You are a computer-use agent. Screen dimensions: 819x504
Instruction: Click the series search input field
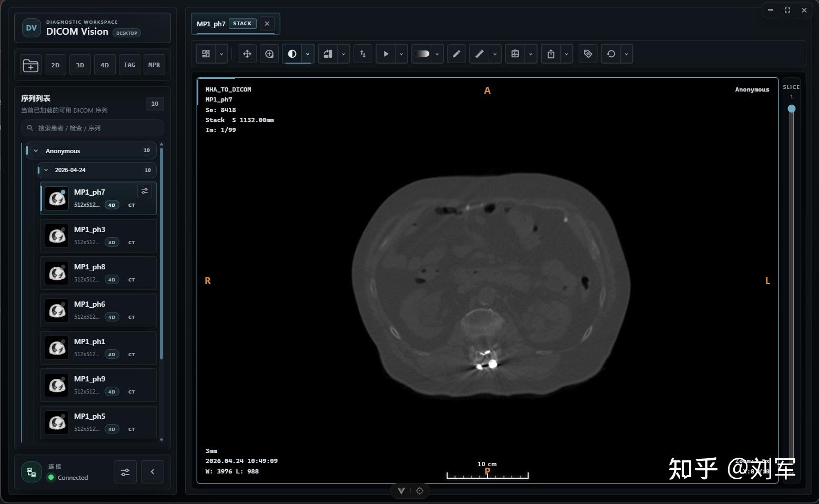pyautogui.click(x=93, y=128)
